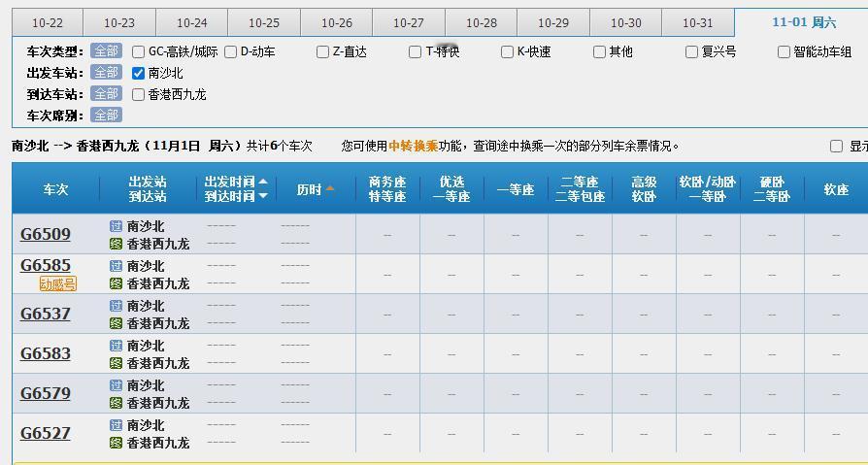Select the 10-28 date tab
868x465 pixels.
point(481,23)
